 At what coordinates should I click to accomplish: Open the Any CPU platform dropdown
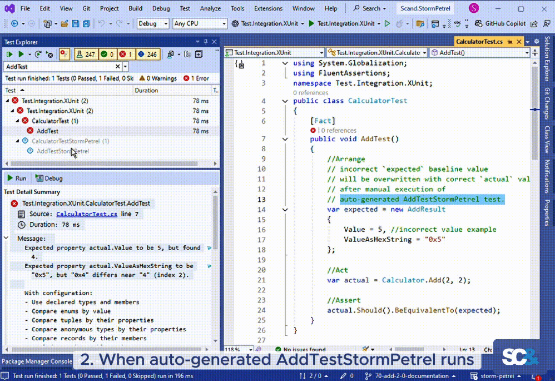pyautogui.click(x=199, y=24)
